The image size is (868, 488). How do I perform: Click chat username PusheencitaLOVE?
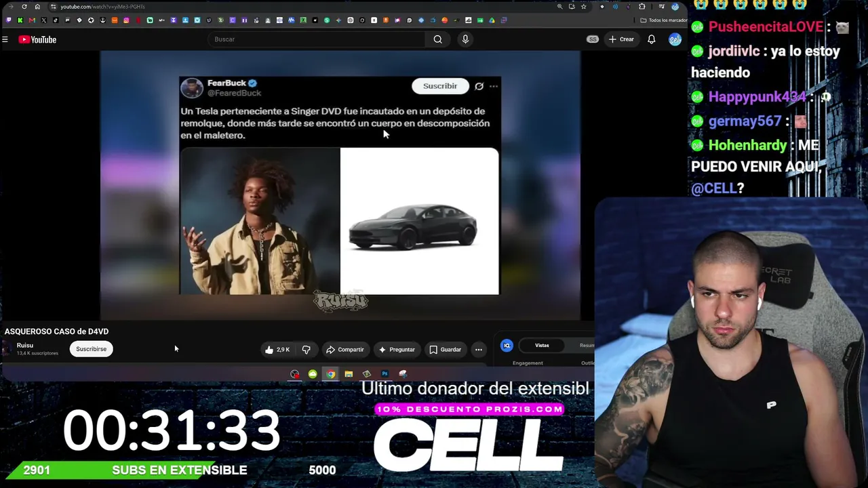coord(766,27)
